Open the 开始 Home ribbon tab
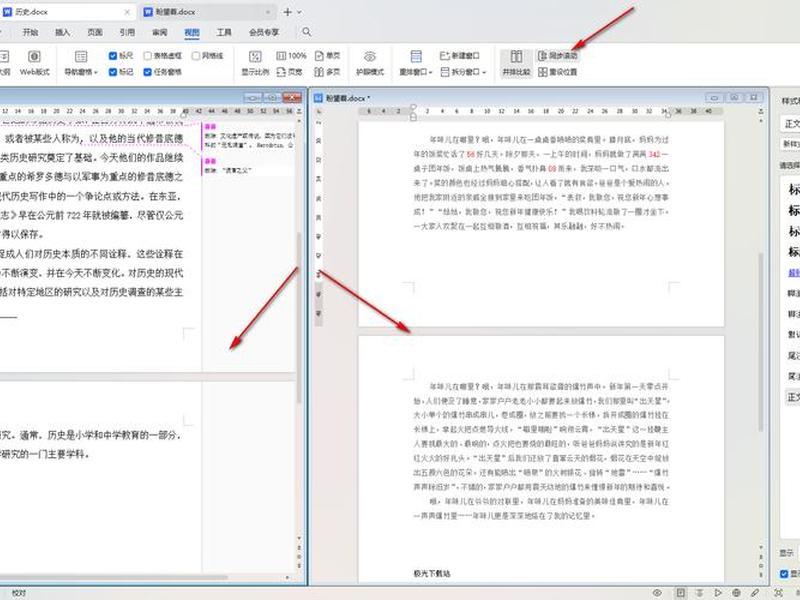 click(x=30, y=32)
